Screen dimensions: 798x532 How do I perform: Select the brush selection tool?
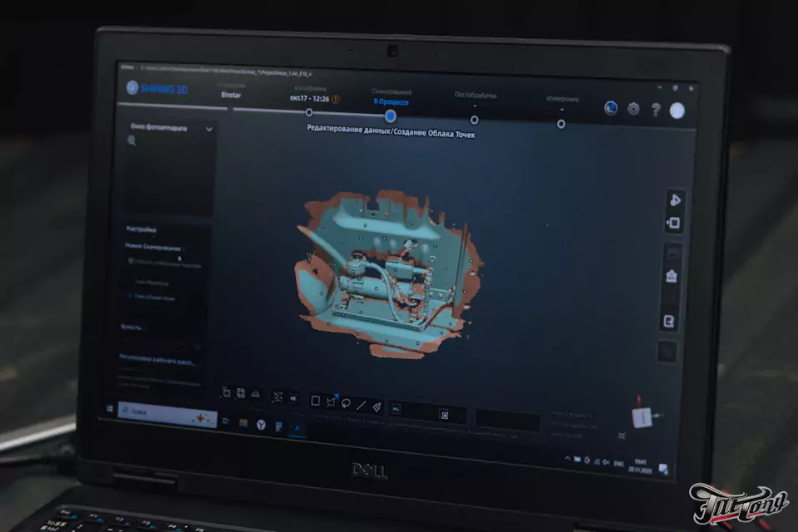[377, 406]
